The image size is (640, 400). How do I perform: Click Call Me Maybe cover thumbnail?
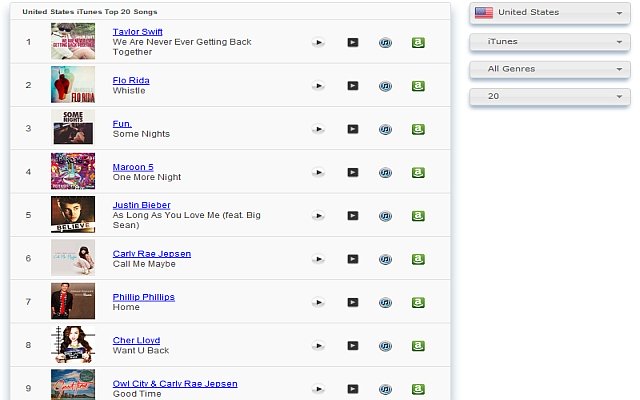click(x=73, y=258)
